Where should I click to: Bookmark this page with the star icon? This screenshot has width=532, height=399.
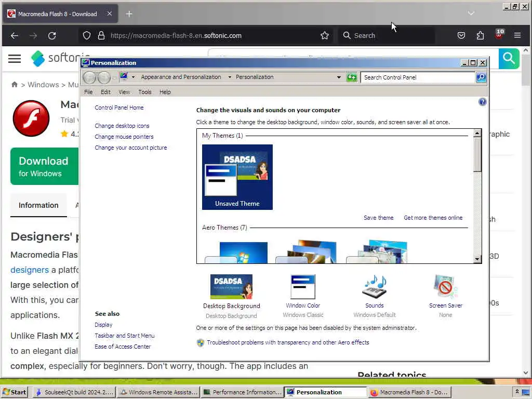click(325, 36)
